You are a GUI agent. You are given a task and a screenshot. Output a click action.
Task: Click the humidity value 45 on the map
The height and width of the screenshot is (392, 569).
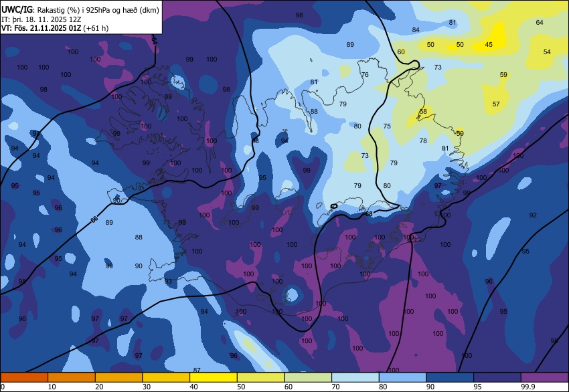(x=489, y=45)
